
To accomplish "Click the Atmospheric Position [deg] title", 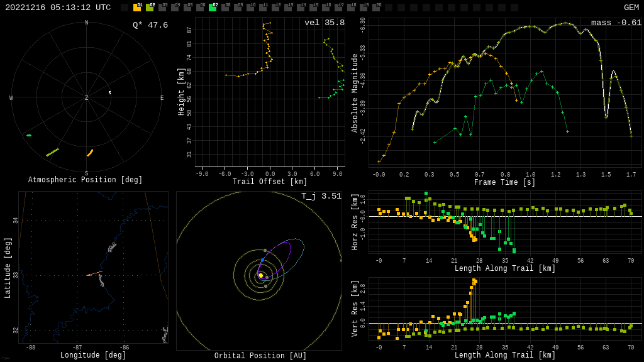I will tap(86, 180).
